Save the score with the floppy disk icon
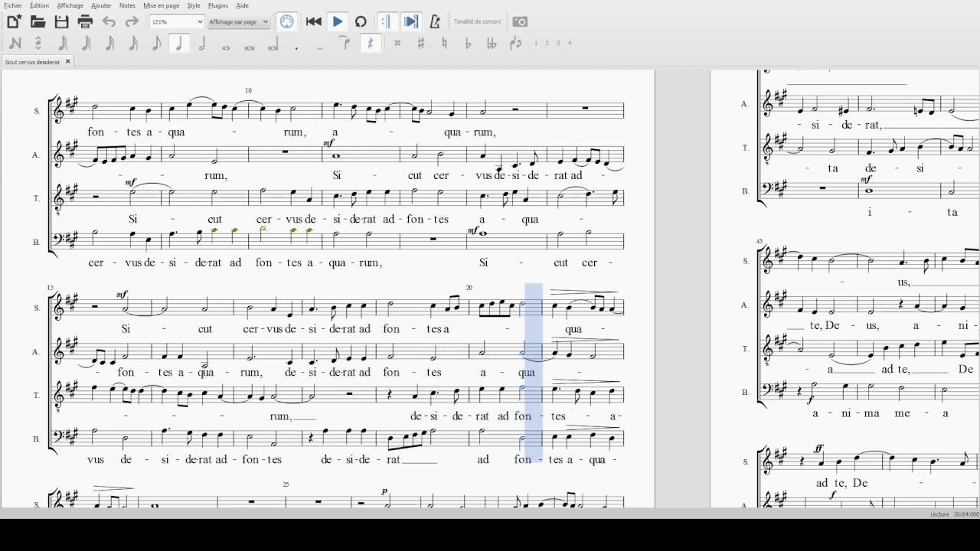The image size is (980, 551). (61, 21)
